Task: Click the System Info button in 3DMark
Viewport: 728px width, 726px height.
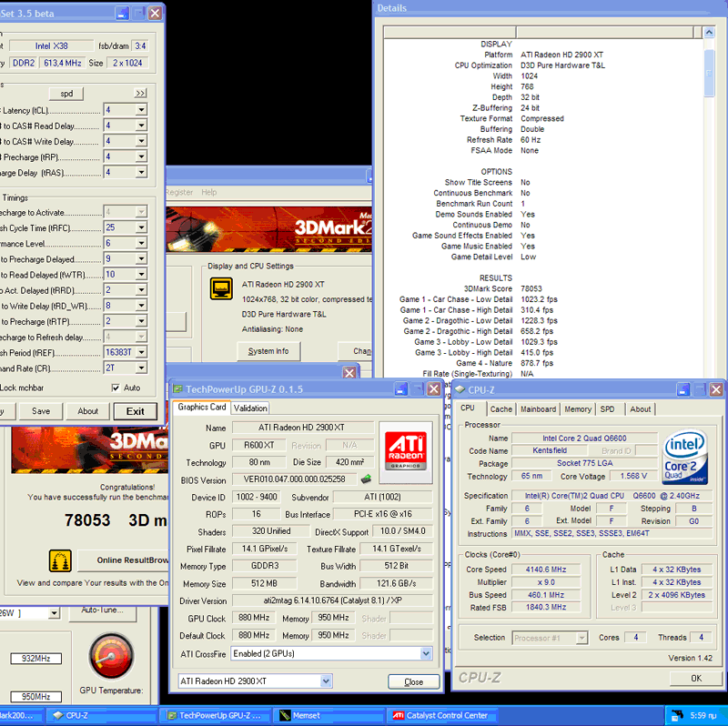Action: (268, 351)
